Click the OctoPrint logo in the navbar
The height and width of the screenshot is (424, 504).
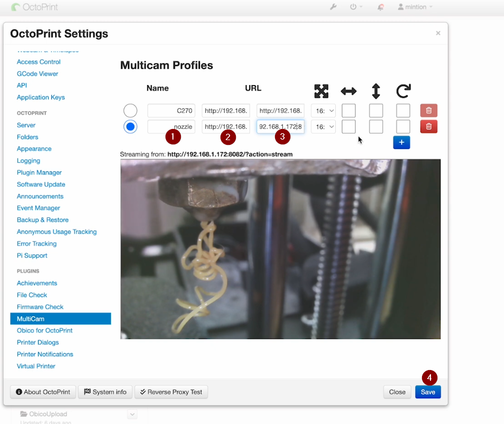(34, 7)
